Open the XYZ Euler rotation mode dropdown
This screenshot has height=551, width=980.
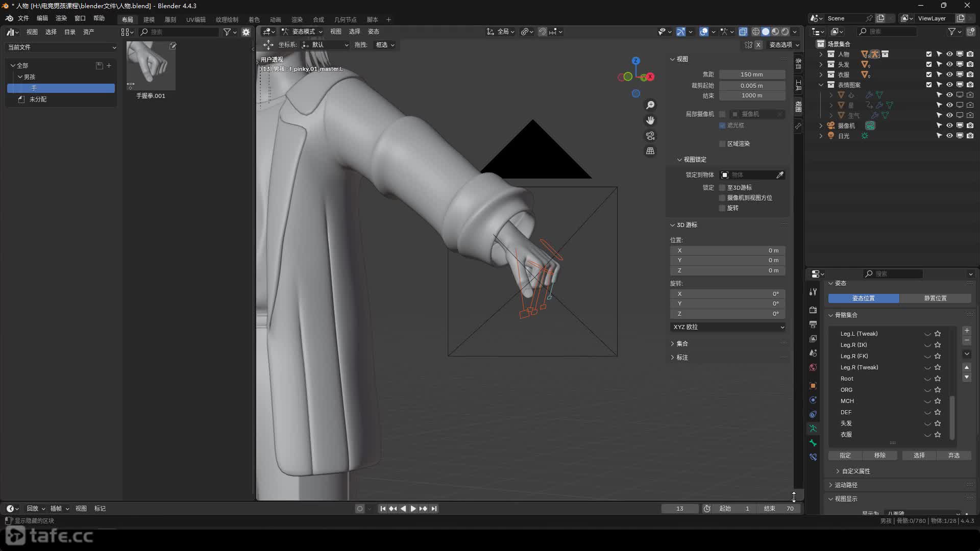pyautogui.click(x=727, y=327)
